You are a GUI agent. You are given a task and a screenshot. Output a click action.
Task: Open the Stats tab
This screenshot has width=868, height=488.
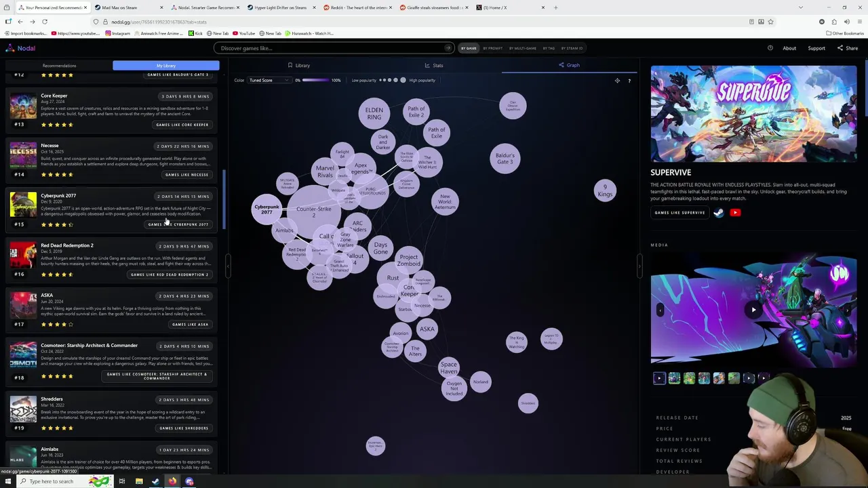coord(434,65)
